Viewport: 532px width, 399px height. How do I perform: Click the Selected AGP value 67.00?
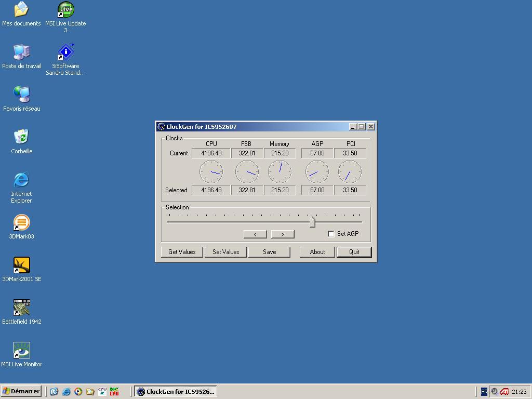[317, 190]
